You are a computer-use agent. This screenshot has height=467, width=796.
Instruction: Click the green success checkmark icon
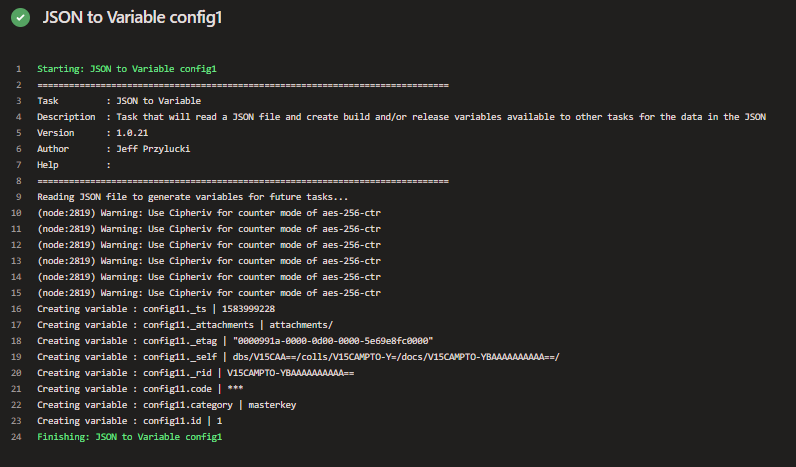[x=20, y=18]
